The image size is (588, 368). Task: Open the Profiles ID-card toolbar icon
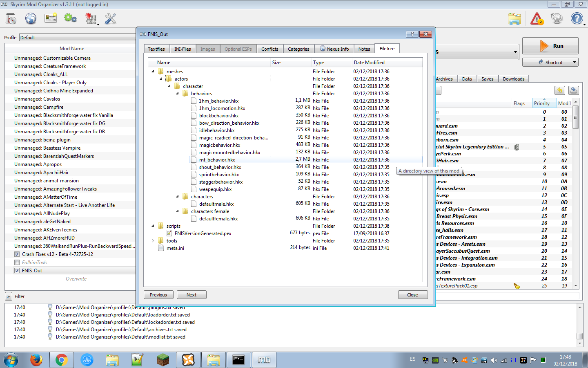point(51,19)
